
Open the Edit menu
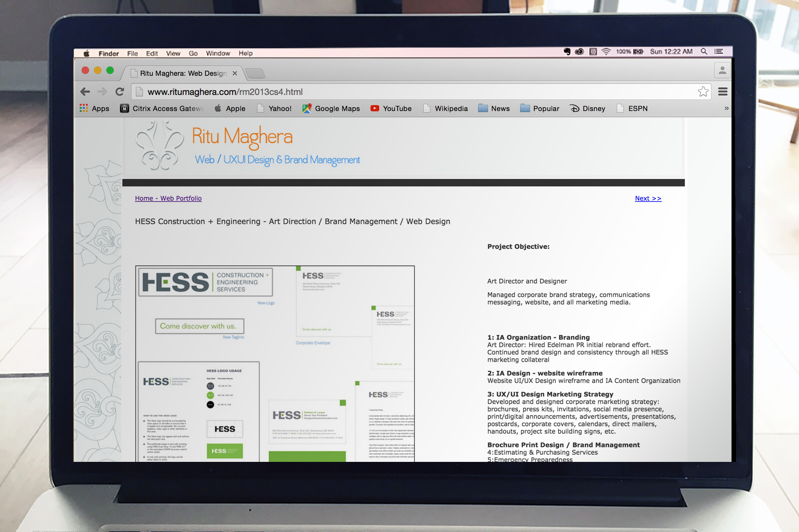tap(152, 53)
